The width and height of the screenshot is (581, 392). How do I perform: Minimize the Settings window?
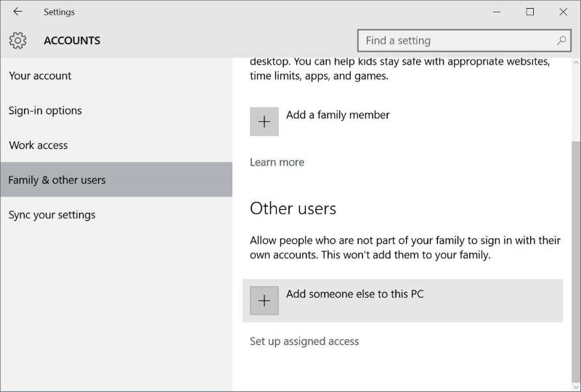(x=497, y=12)
